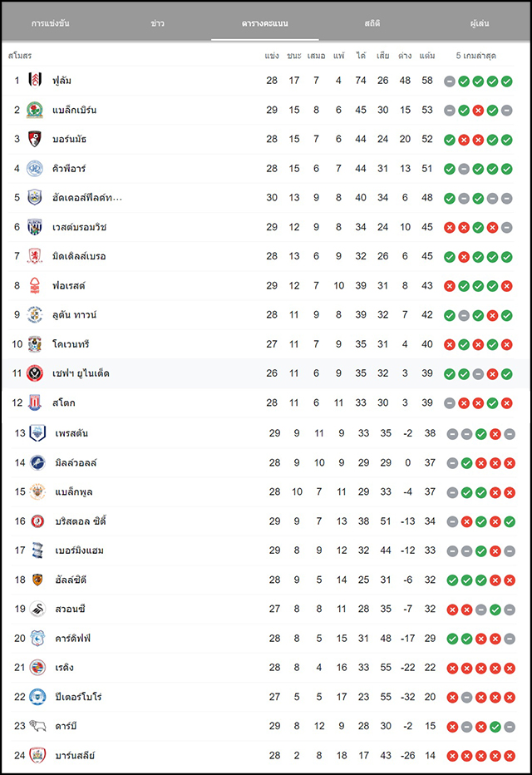Open the สถิติ tab
Viewport: 532px width, 775px height.
[x=372, y=23]
